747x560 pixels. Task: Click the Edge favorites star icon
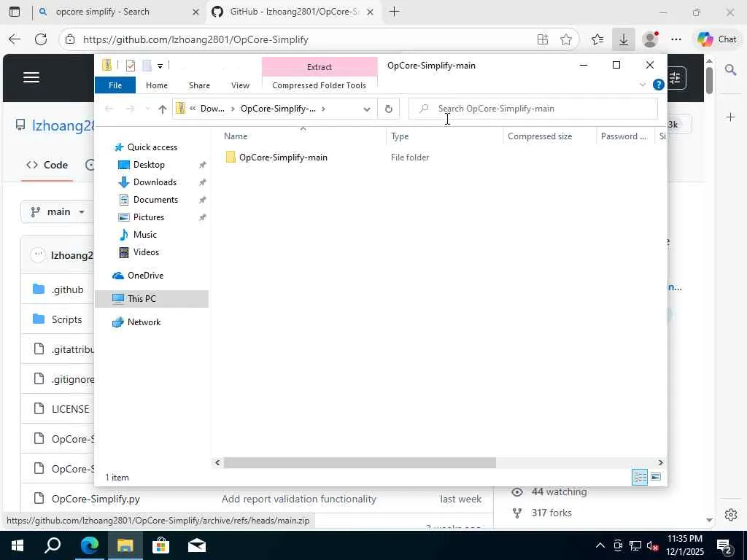[x=566, y=39]
